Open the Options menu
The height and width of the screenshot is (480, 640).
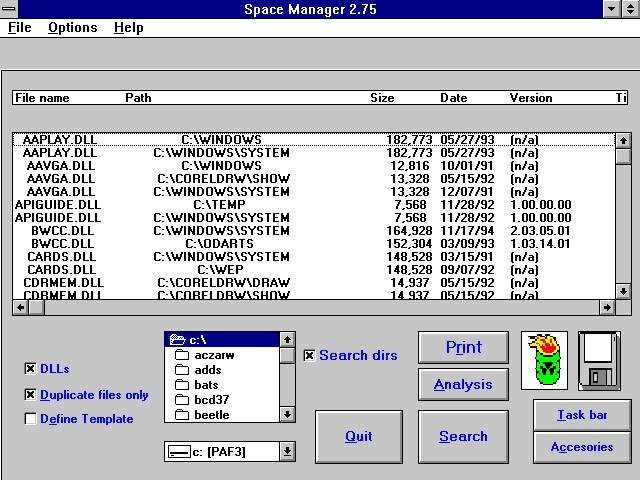72,27
